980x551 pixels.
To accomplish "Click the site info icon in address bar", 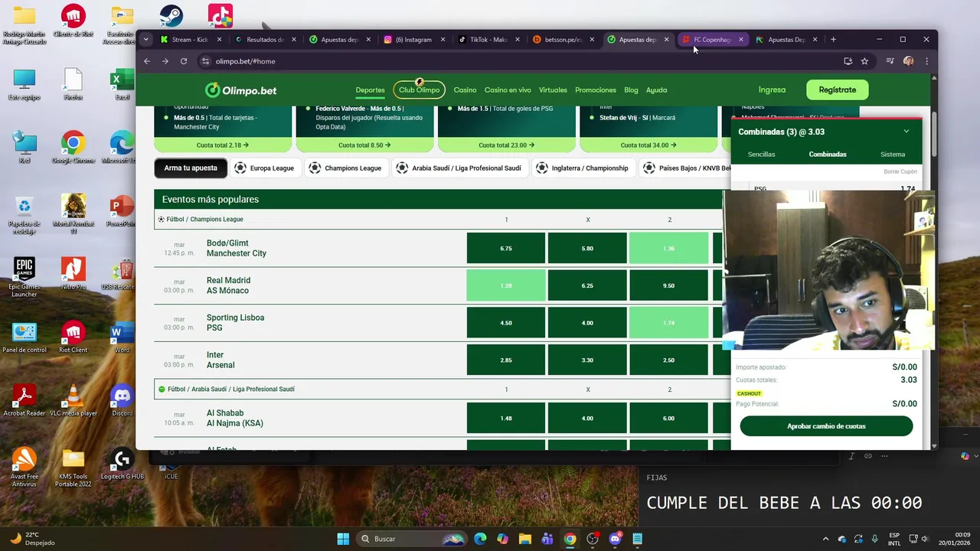I will (x=205, y=61).
